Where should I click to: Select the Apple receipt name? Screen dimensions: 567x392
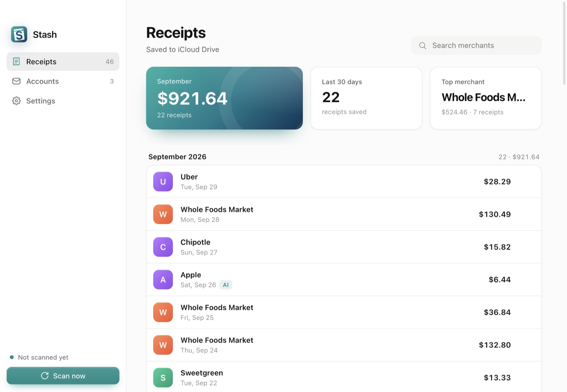coord(191,275)
